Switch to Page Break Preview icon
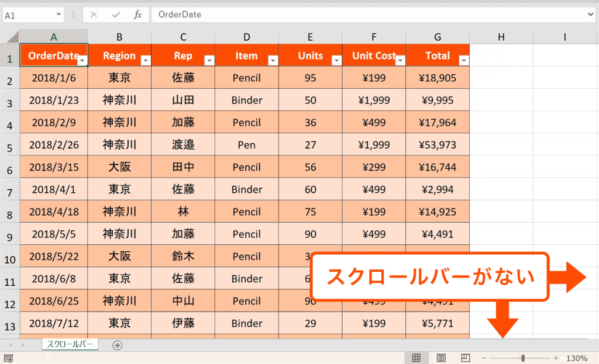The width and height of the screenshot is (599, 364). pos(465,358)
